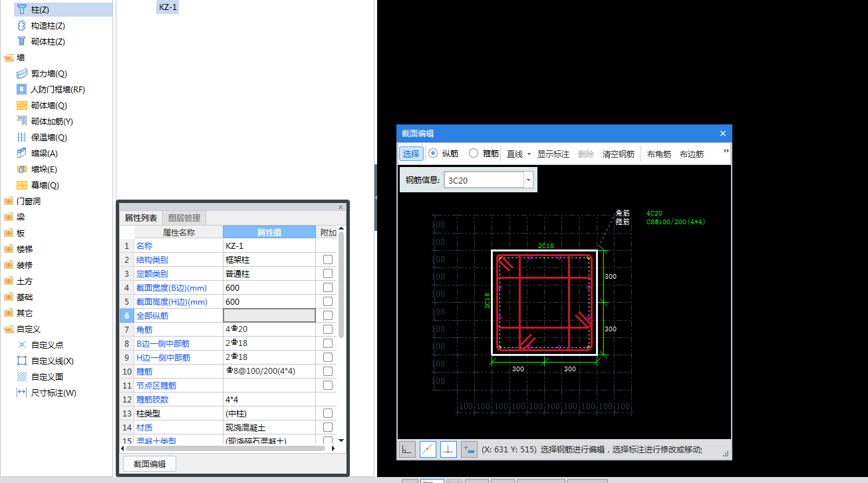868x483 pixels.
Task: Select the 墙垛(E) icon
Action: point(21,169)
